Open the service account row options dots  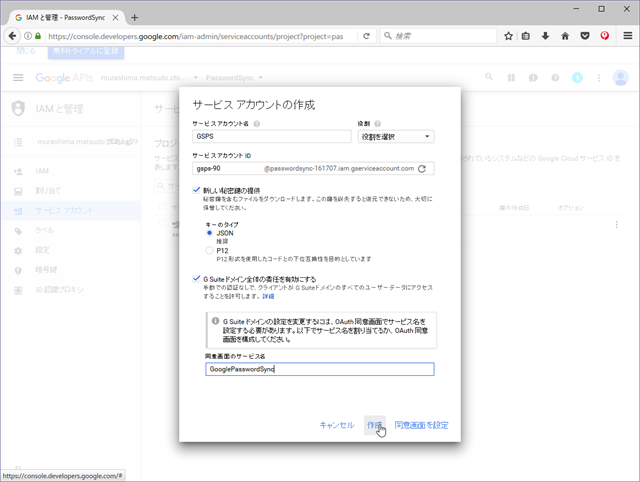pos(616,225)
